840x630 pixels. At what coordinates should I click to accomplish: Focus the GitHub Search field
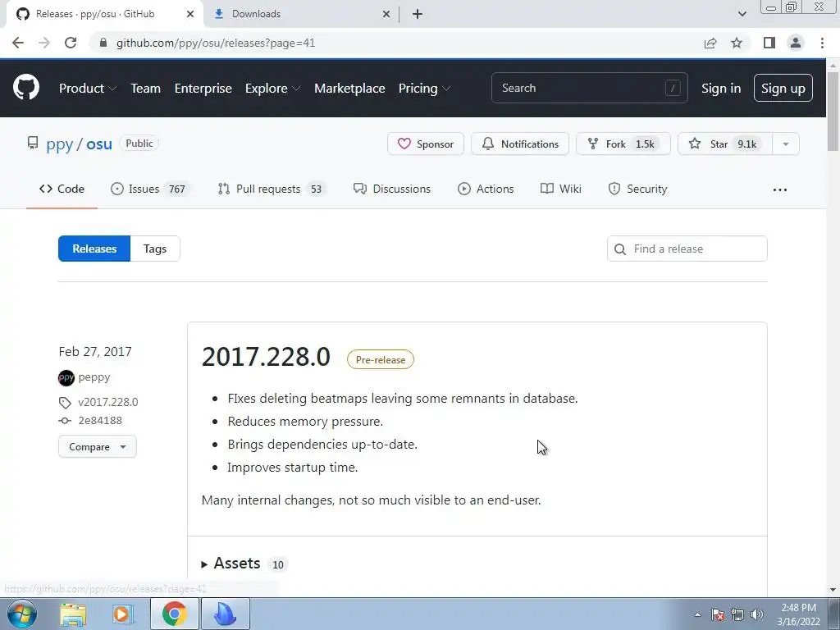(x=589, y=88)
